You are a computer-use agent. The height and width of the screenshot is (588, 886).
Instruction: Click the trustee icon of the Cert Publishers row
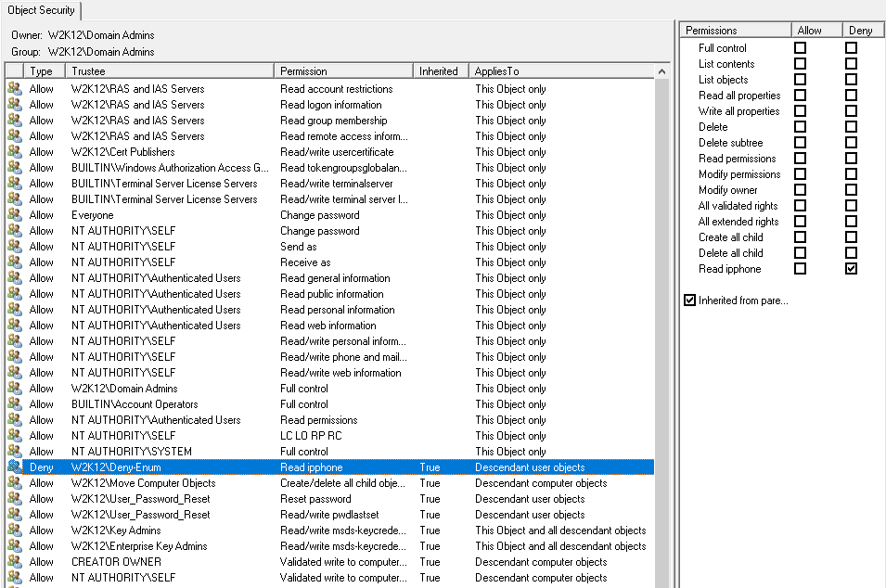[x=15, y=152]
